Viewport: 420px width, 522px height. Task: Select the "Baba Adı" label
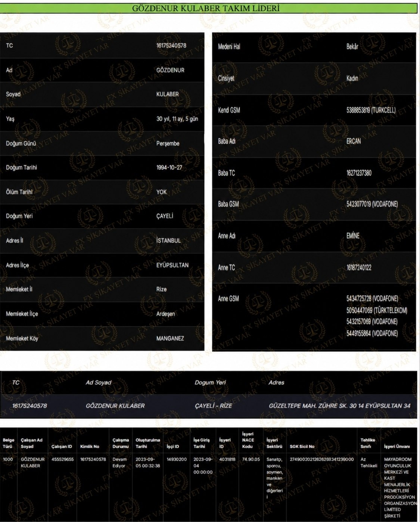[227, 141]
